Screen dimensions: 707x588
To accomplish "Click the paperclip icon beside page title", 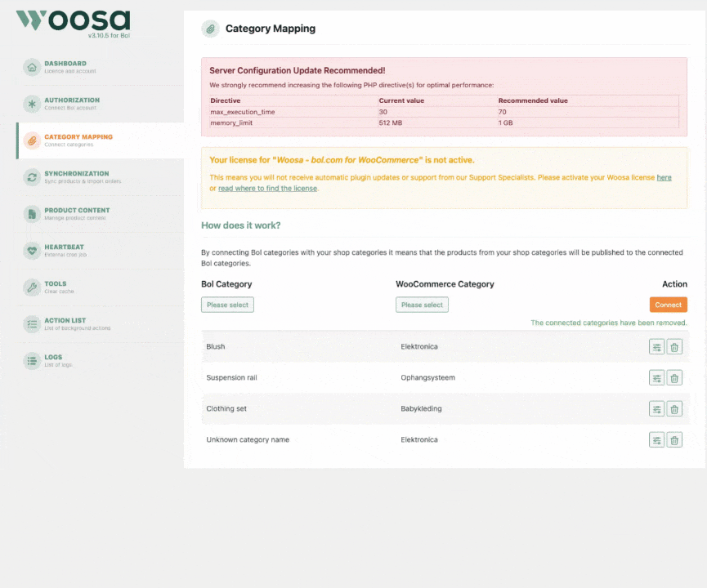I will tap(210, 29).
